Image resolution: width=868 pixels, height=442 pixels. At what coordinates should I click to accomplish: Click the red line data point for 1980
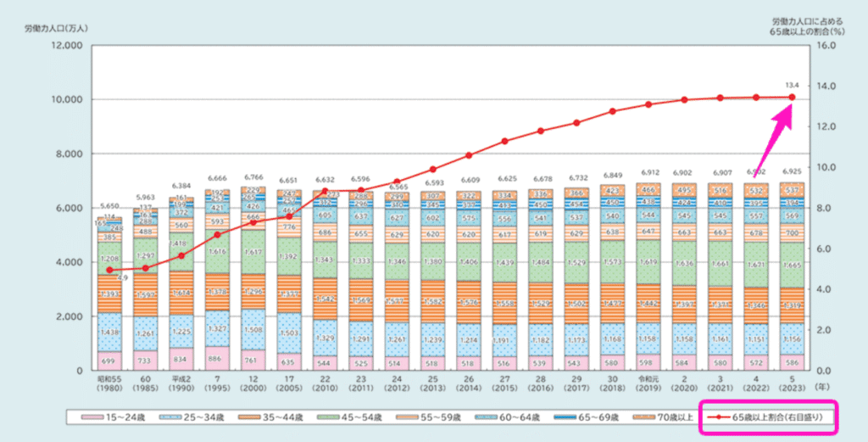pyautogui.click(x=109, y=270)
